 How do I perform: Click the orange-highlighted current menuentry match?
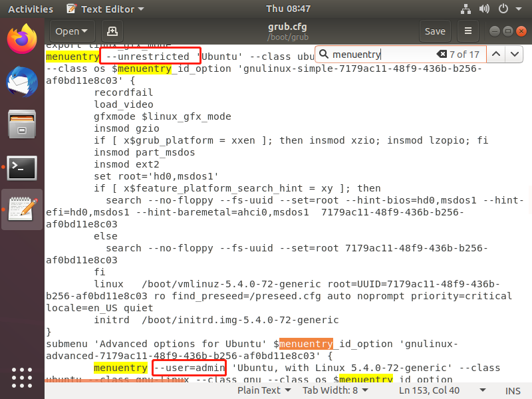pyautogui.click(x=306, y=344)
